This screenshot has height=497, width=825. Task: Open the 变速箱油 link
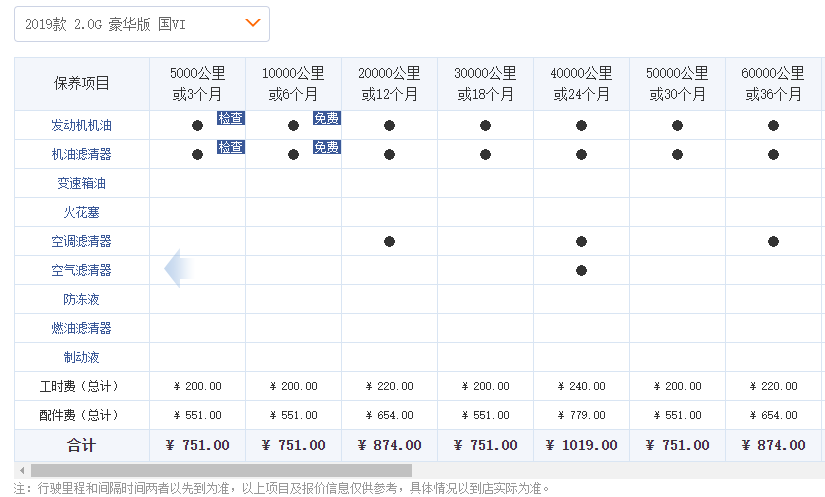[82, 183]
